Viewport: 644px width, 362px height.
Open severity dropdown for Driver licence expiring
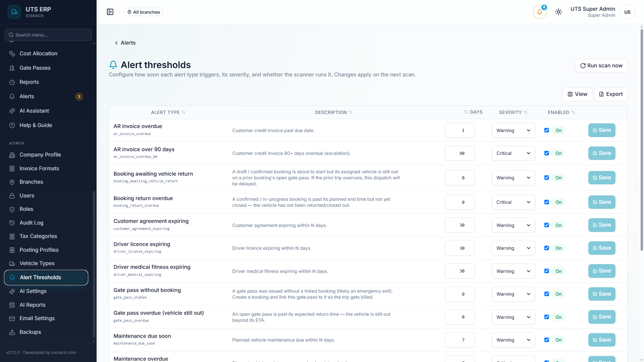(x=513, y=248)
